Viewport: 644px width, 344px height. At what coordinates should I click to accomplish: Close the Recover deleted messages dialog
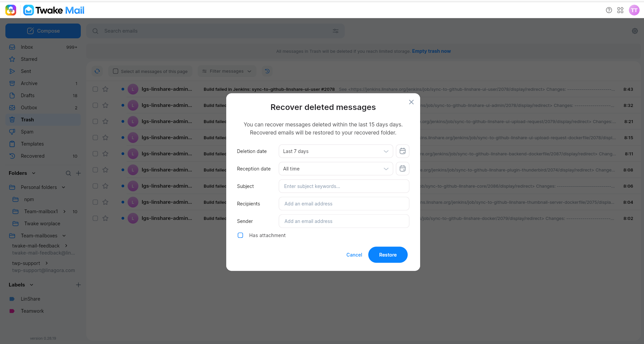click(411, 102)
